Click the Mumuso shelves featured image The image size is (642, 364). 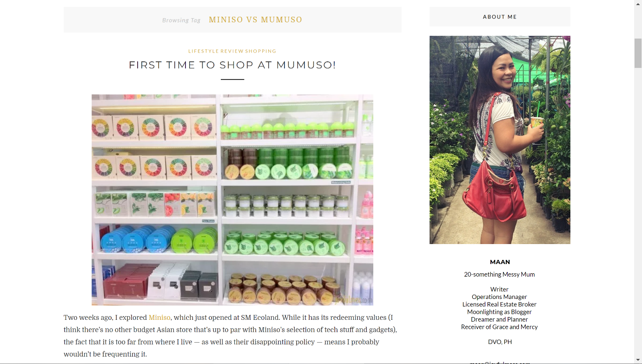point(232,200)
